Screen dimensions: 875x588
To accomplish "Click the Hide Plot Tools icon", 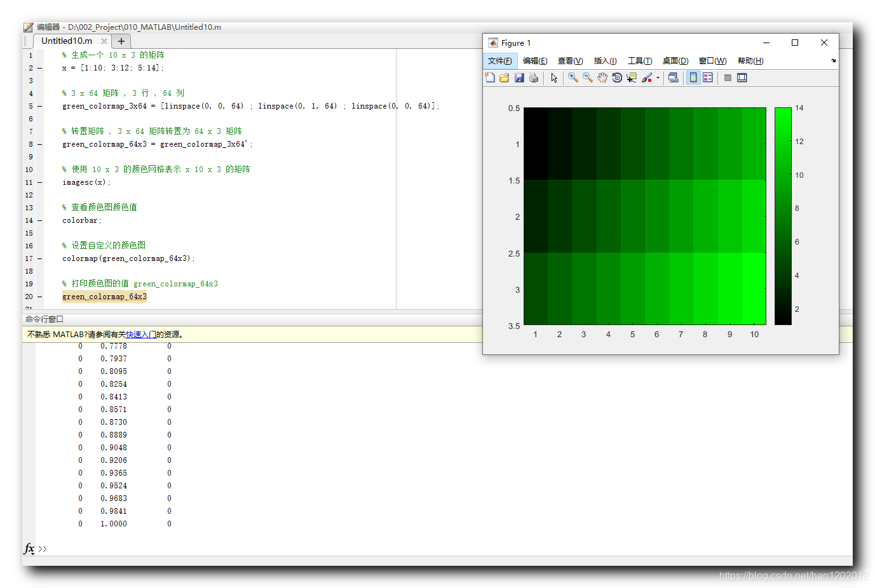I will tap(728, 77).
